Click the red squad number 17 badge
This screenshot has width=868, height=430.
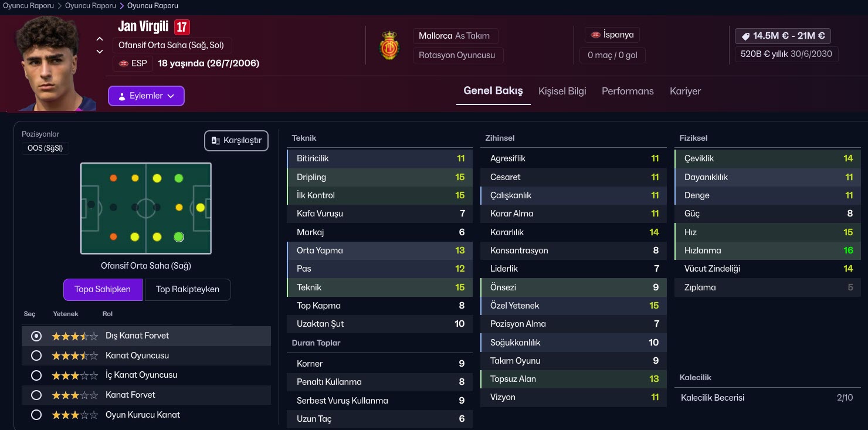click(x=182, y=27)
